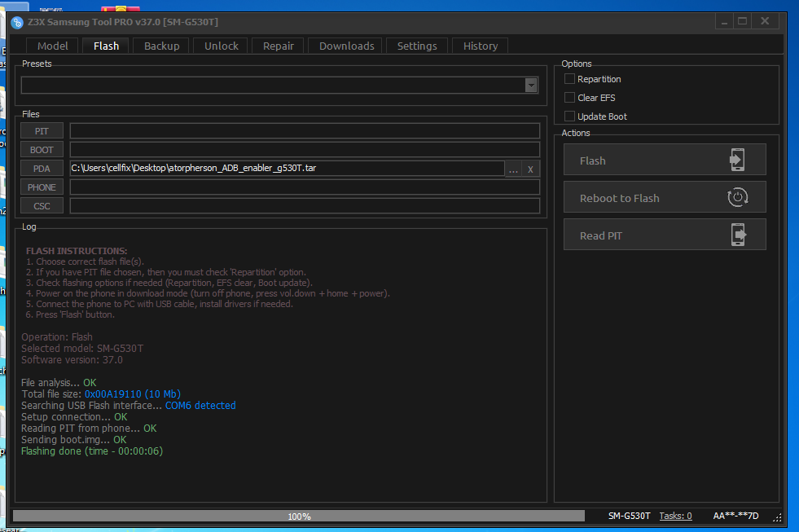The width and height of the screenshot is (799, 532).
Task: Click the Read PIT button
Action: click(665, 235)
